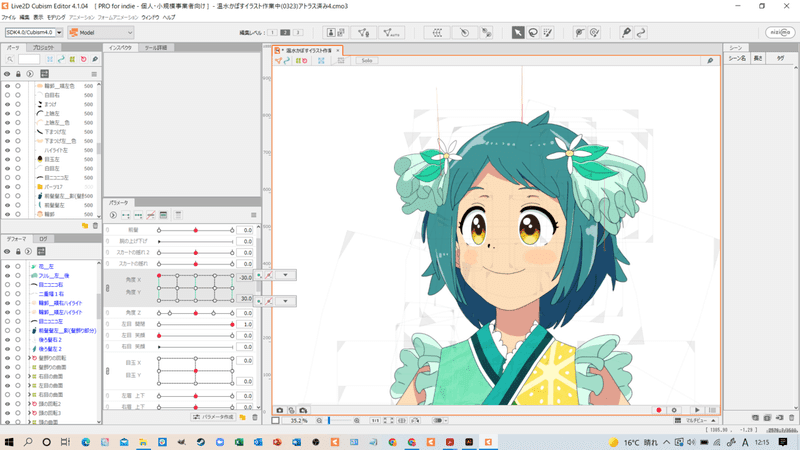The width and height of the screenshot is (800, 450).
Task: Select edit level 1
Action: 272,33
